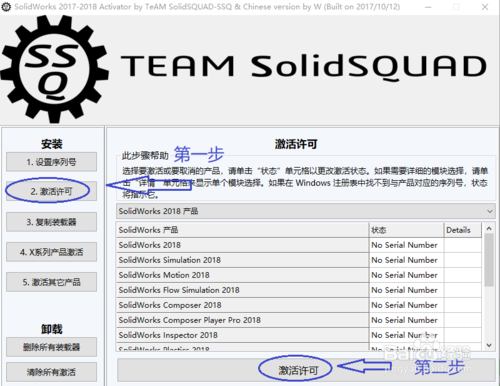
Task: Click the bottom "激活许可" activate button
Action: [x=306, y=370]
